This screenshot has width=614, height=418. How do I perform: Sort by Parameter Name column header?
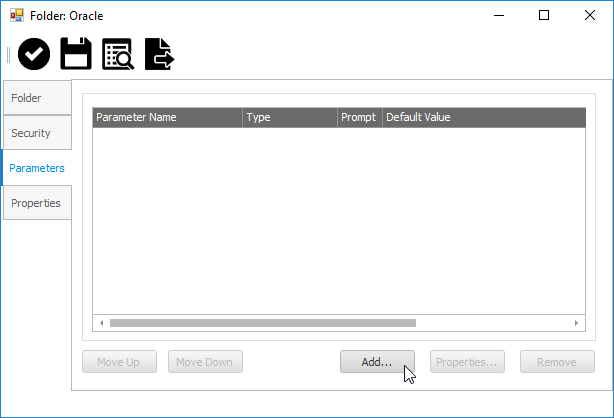pyautogui.click(x=168, y=117)
